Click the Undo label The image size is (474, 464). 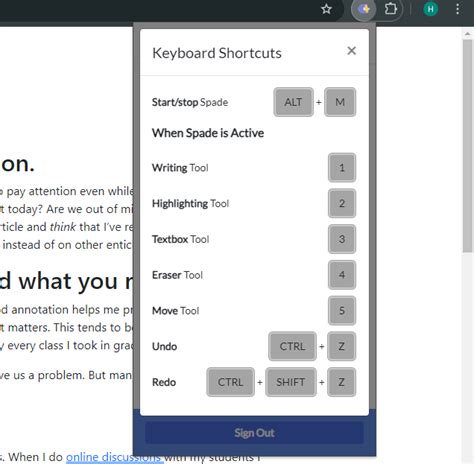pyautogui.click(x=165, y=347)
